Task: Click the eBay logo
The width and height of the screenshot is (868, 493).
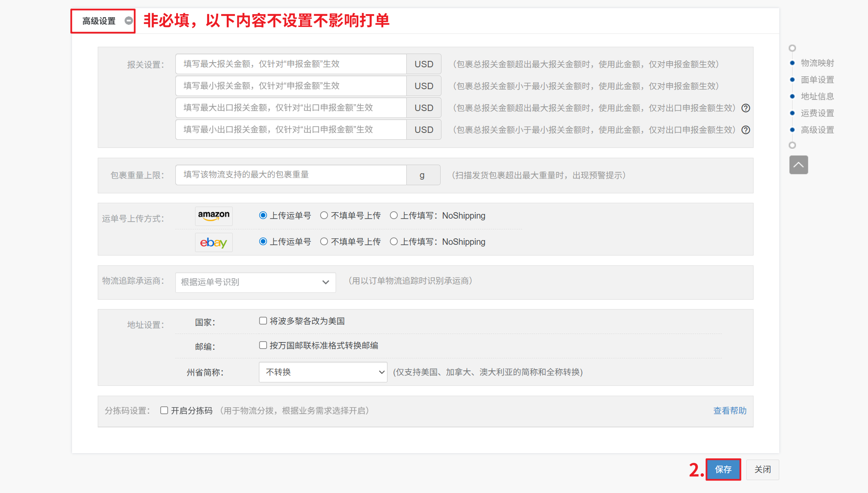Action: tap(213, 242)
